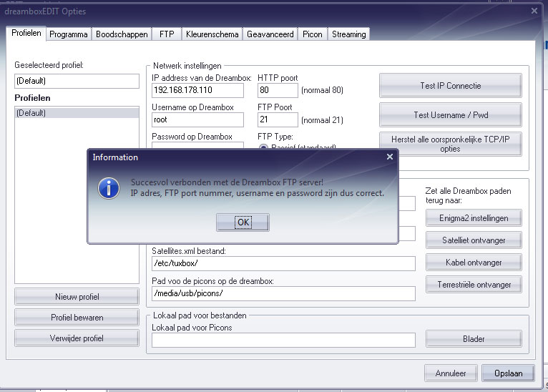Click the FTP Poort field
Image resolution: width=548 pixels, height=392 pixels.
(278, 120)
